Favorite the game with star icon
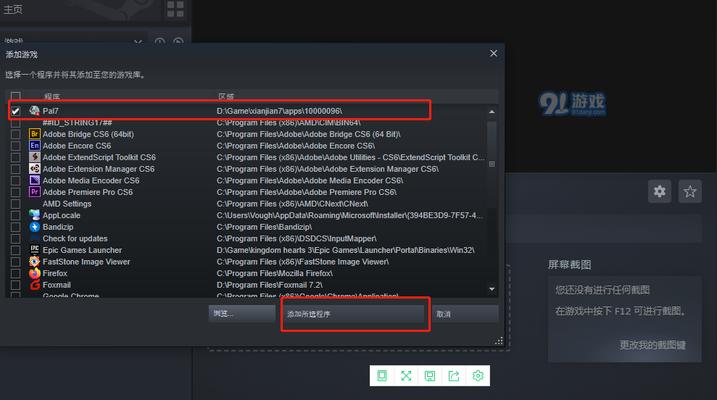This screenshot has height=400, width=717. point(690,191)
